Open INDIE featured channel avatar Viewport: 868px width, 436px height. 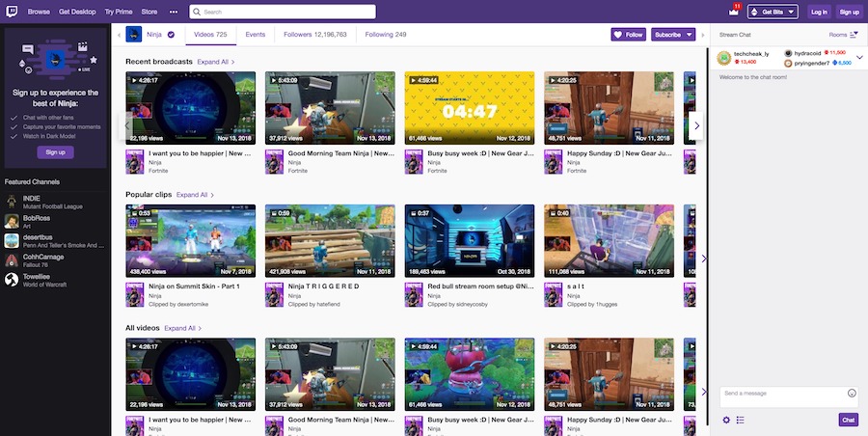pyautogui.click(x=12, y=202)
